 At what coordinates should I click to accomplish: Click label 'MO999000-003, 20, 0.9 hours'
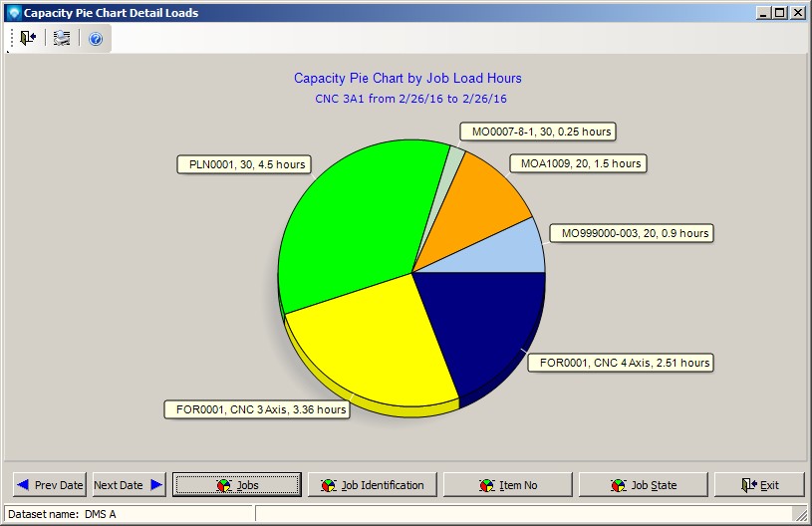point(632,233)
